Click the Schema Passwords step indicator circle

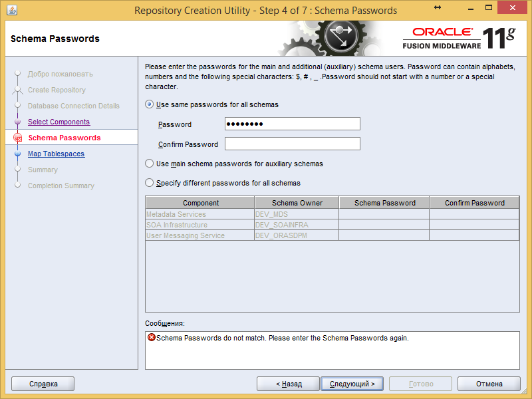click(x=19, y=138)
